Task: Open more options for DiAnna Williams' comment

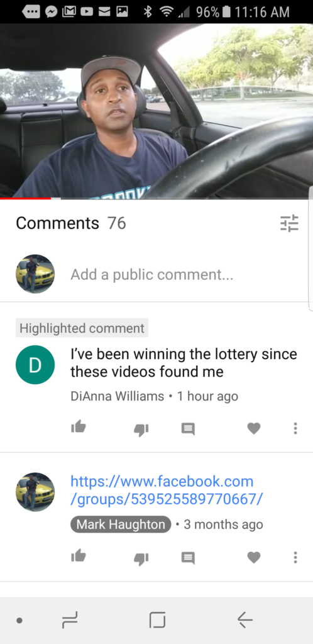Action: pyautogui.click(x=295, y=428)
